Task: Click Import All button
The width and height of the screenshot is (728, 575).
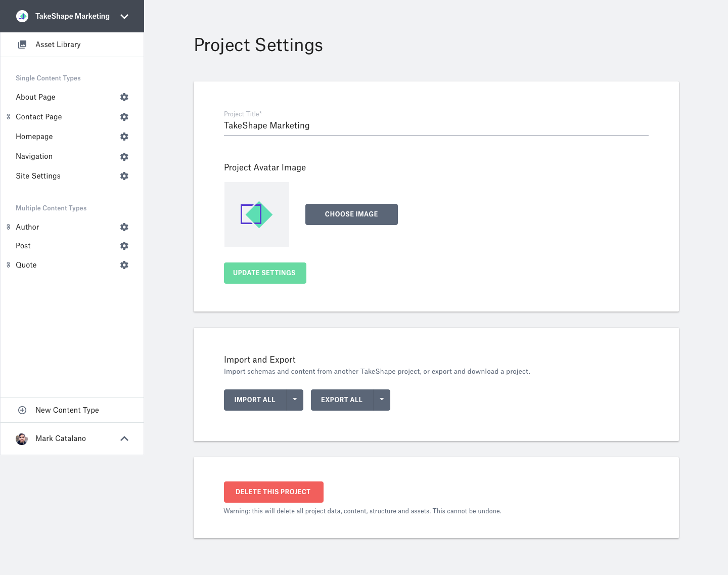Action: click(255, 400)
